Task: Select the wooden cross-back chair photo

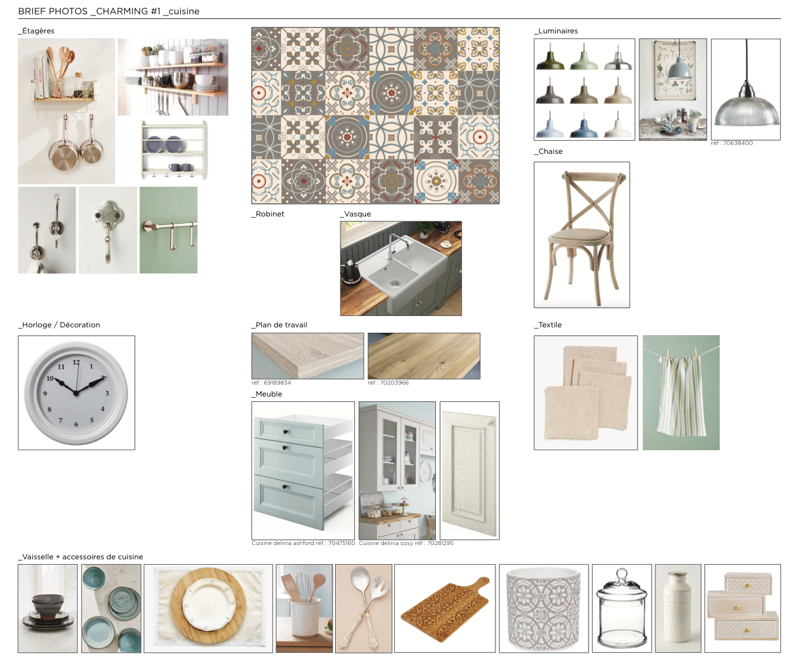Action: [582, 235]
